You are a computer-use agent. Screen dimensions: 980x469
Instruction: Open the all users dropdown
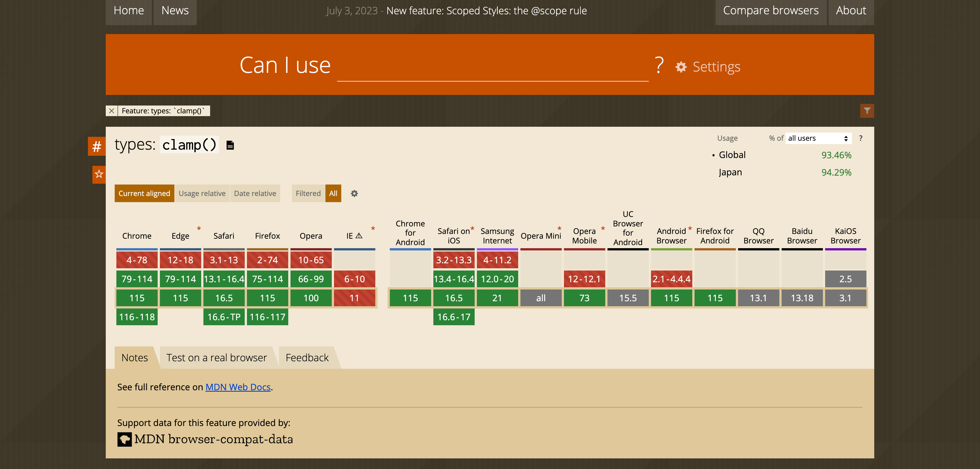pos(818,138)
